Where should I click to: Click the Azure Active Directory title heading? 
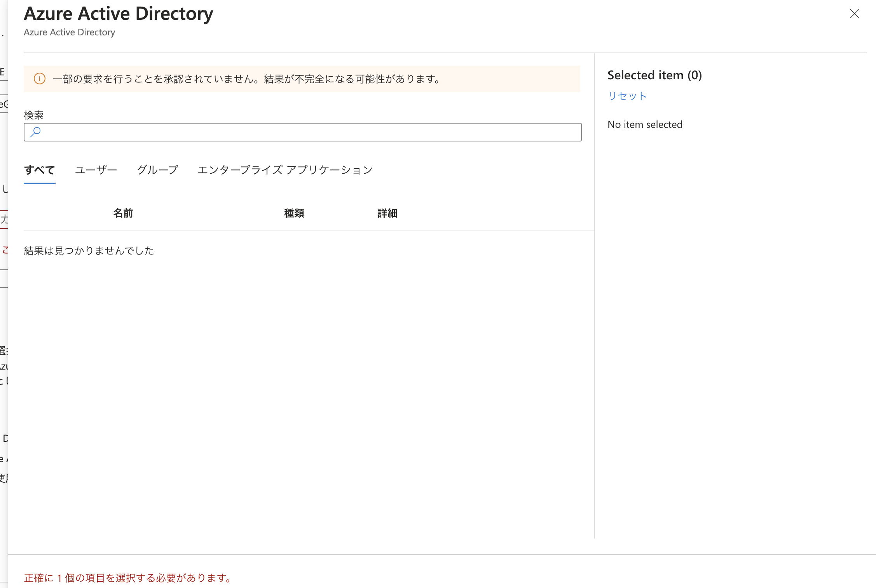(118, 13)
